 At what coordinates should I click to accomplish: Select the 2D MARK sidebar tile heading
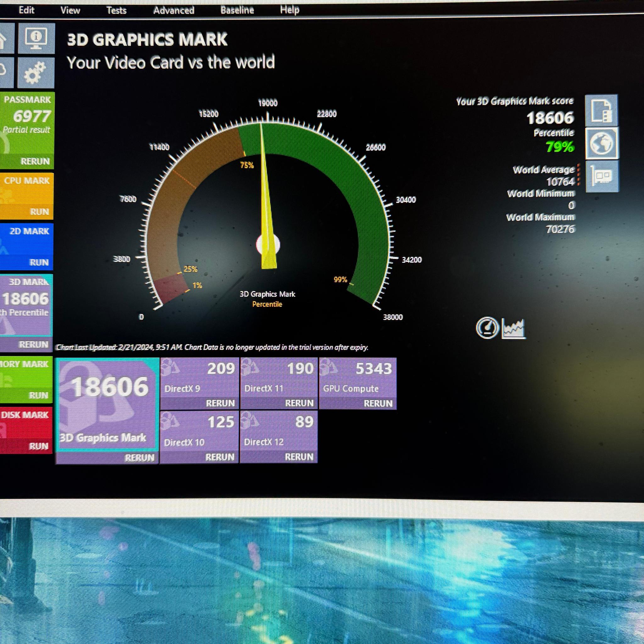[29, 231]
